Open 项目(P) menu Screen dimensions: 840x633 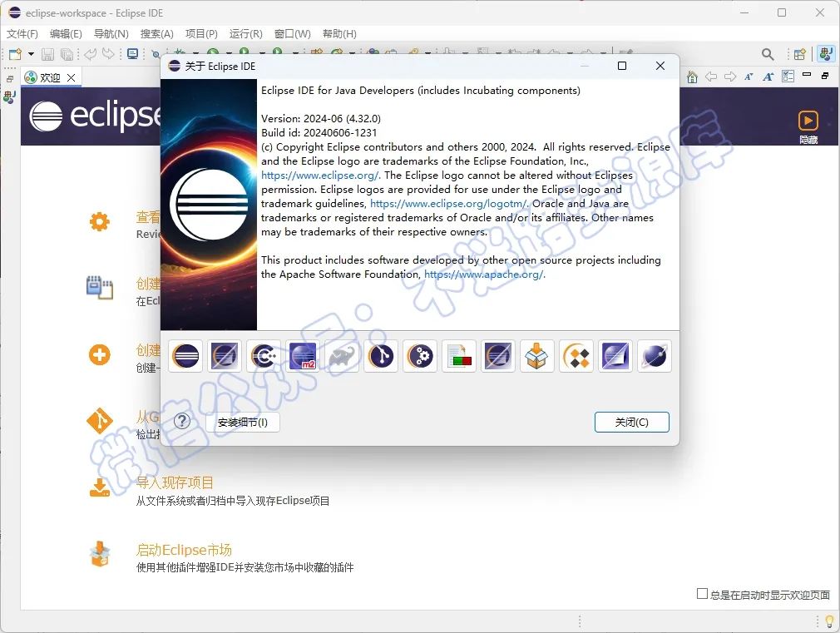click(201, 34)
